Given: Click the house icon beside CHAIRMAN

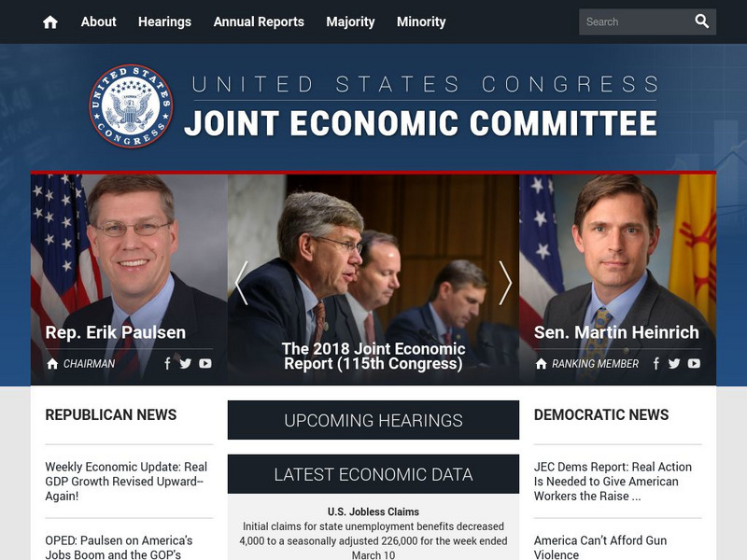Looking at the screenshot, I should [x=52, y=364].
